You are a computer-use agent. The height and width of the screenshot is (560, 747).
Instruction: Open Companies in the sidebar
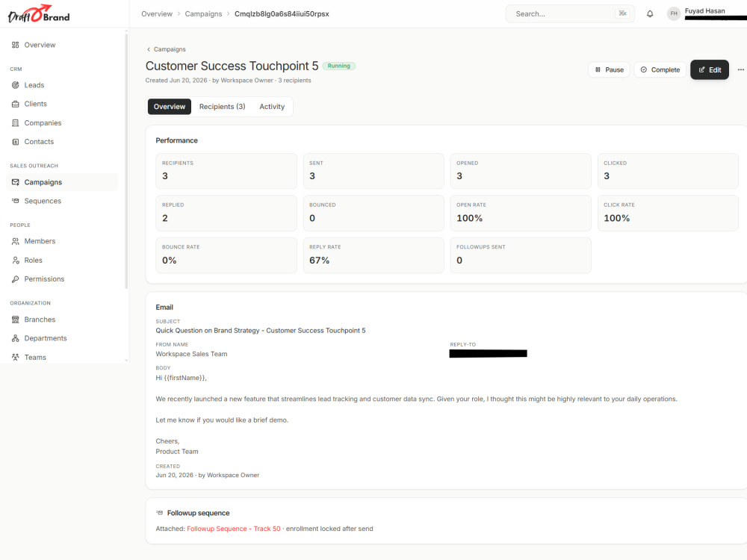62,123
